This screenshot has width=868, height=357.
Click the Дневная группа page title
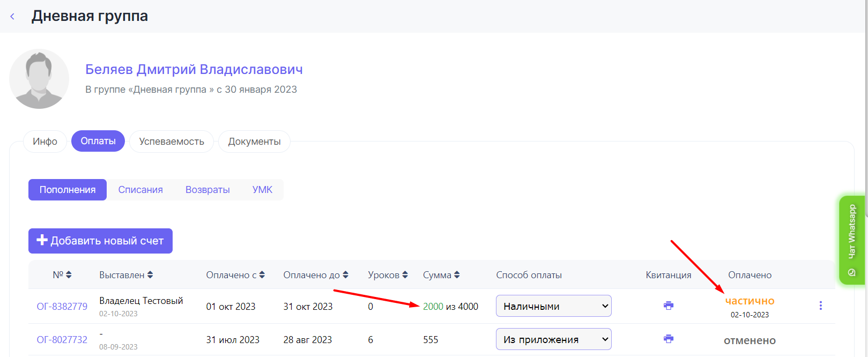coord(90,16)
